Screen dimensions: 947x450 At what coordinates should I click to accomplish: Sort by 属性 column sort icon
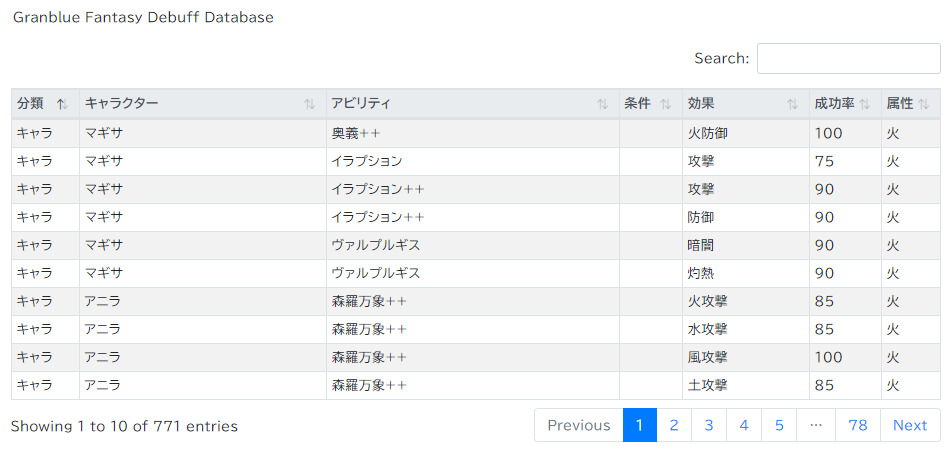click(923, 104)
